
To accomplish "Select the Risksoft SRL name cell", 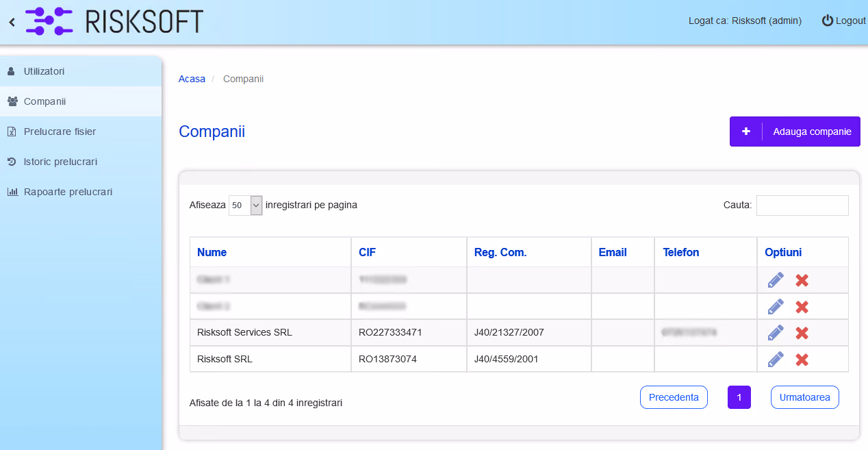I will (270, 359).
